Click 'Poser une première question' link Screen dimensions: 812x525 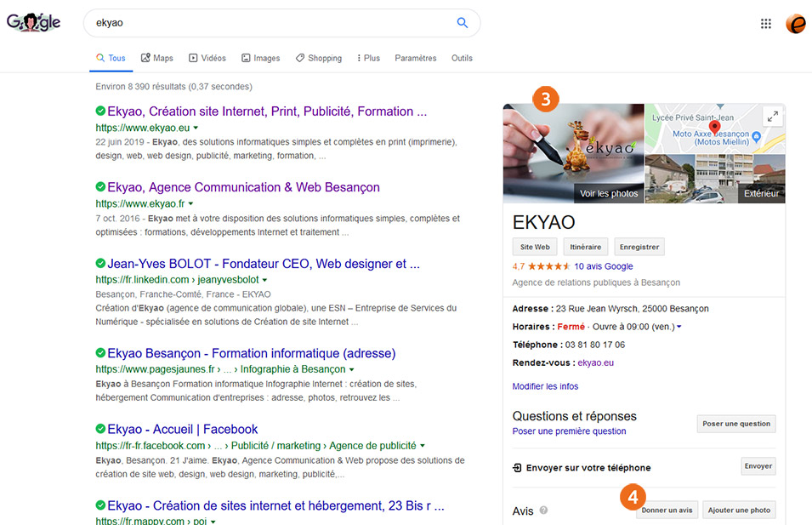point(569,431)
